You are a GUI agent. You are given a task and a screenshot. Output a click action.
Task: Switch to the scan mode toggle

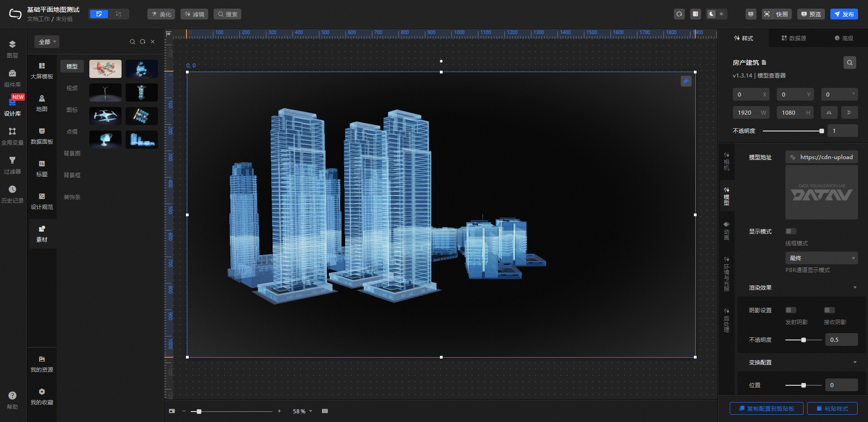pos(119,14)
